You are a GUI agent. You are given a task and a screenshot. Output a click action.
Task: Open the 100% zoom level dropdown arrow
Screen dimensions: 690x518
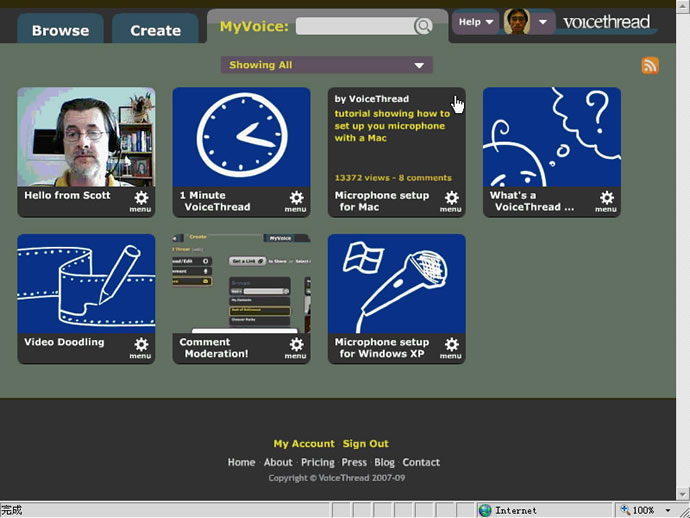click(668, 511)
